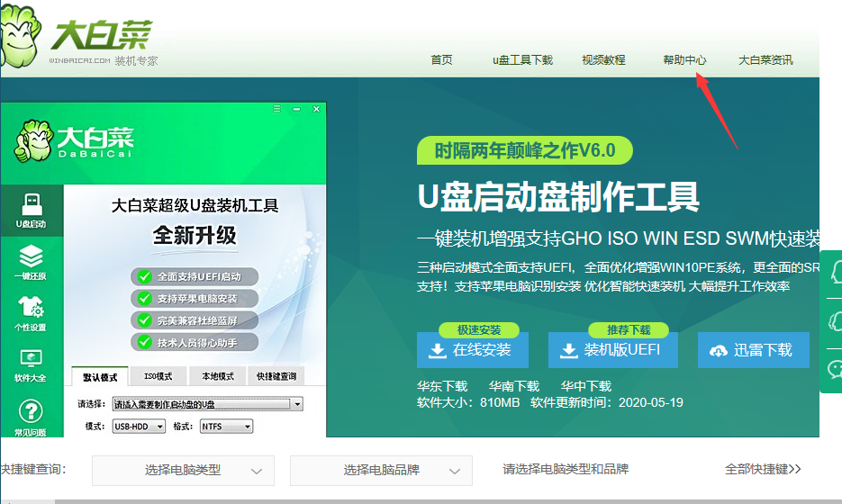This screenshot has width=842, height=504.
Task: Click the Dabaicai mascot logo in tool window
Action: pyautogui.click(x=34, y=140)
